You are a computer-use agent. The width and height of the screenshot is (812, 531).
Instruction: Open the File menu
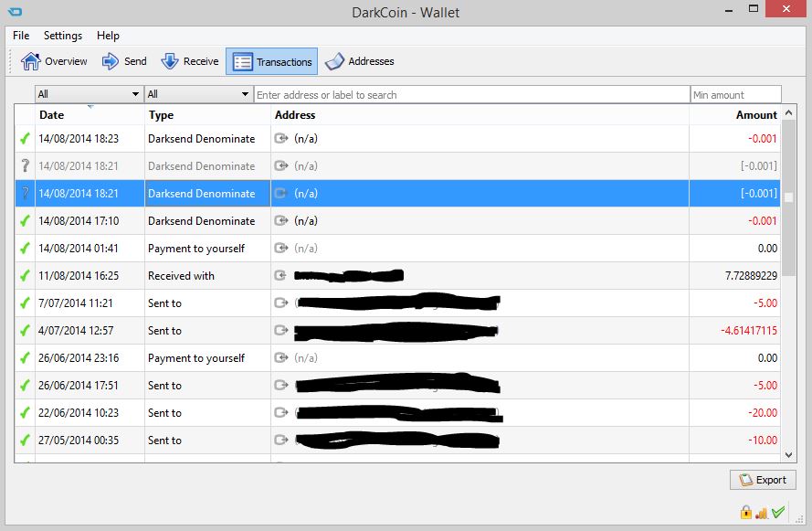point(21,36)
